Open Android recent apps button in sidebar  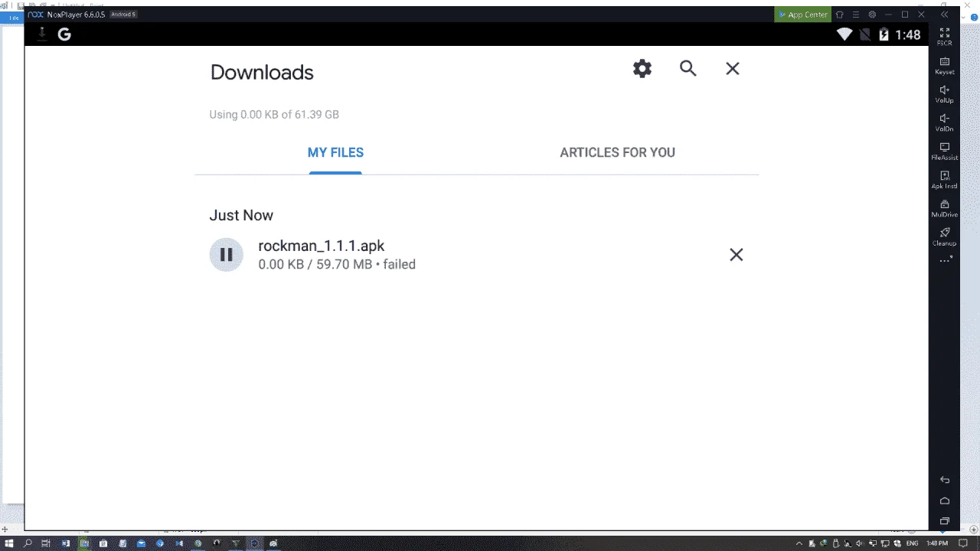point(944,521)
